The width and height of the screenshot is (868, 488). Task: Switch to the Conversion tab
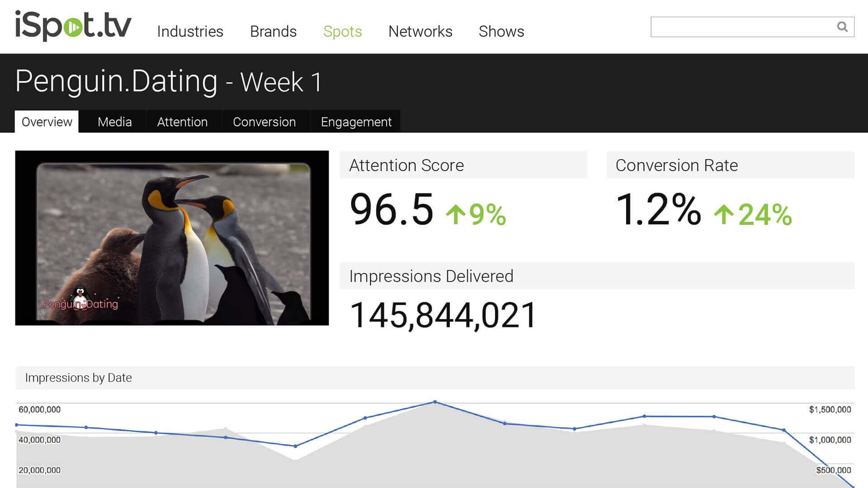tap(264, 122)
